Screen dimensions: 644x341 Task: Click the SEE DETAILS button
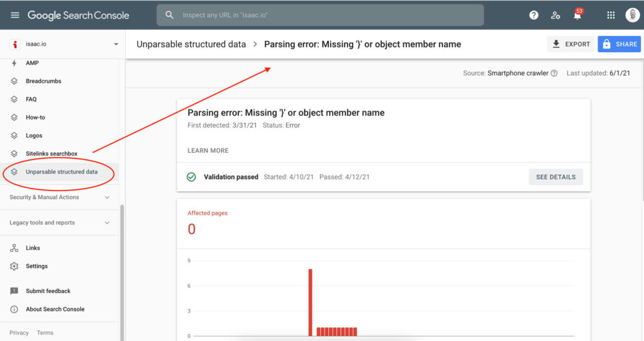(x=556, y=177)
